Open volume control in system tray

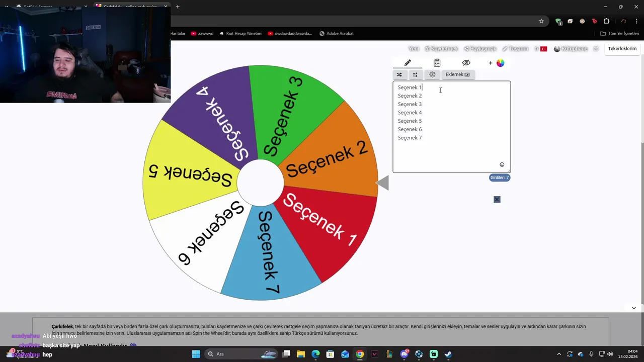point(610,354)
